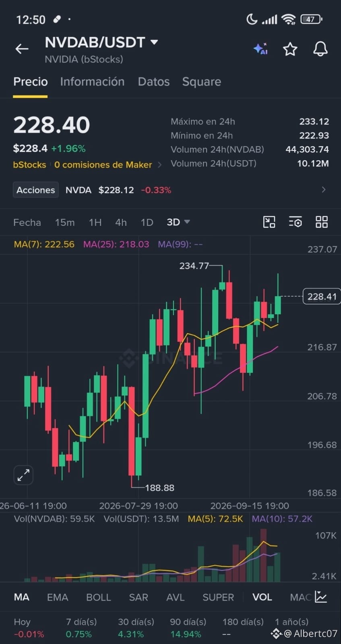Open chart settings list icon
Image resolution: width=341 pixels, height=644 pixels.
point(295,222)
